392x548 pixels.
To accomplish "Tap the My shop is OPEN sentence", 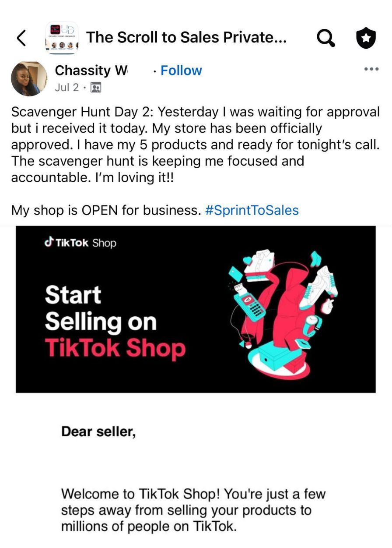I will tap(105, 210).
